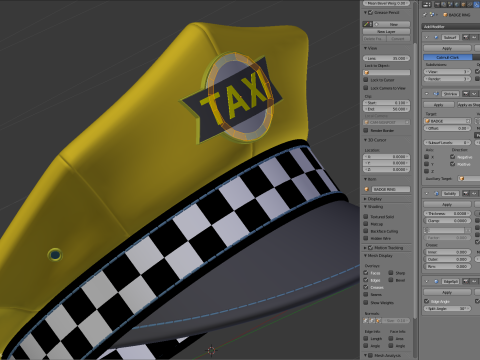Collapse the Shading panel
Screen dimensions: 480x360
click(365, 207)
